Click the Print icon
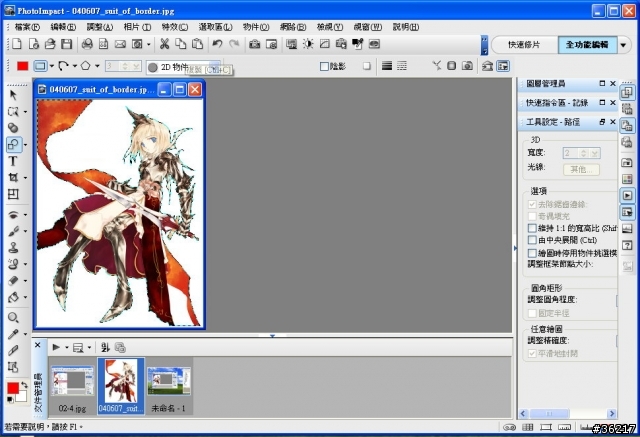The image size is (640, 437). click(87, 44)
